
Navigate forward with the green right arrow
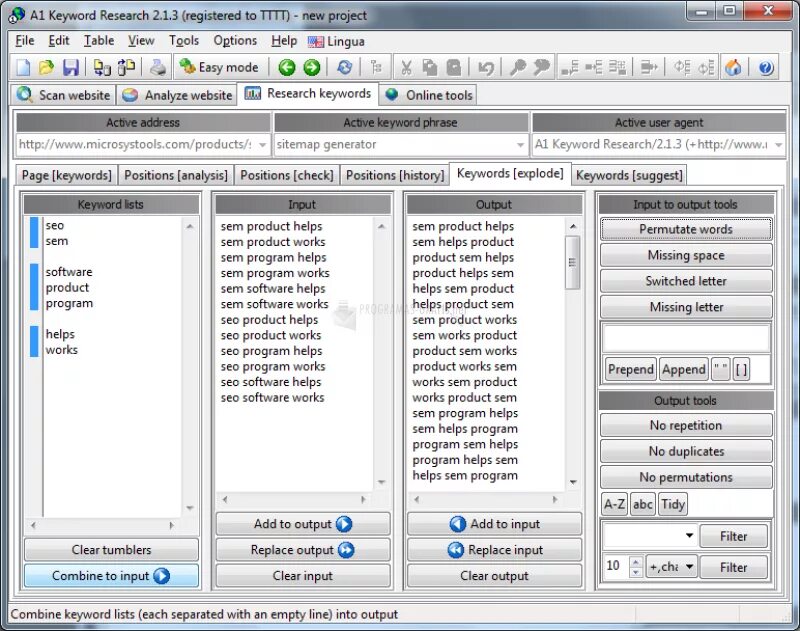pyautogui.click(x=312, y=67)
